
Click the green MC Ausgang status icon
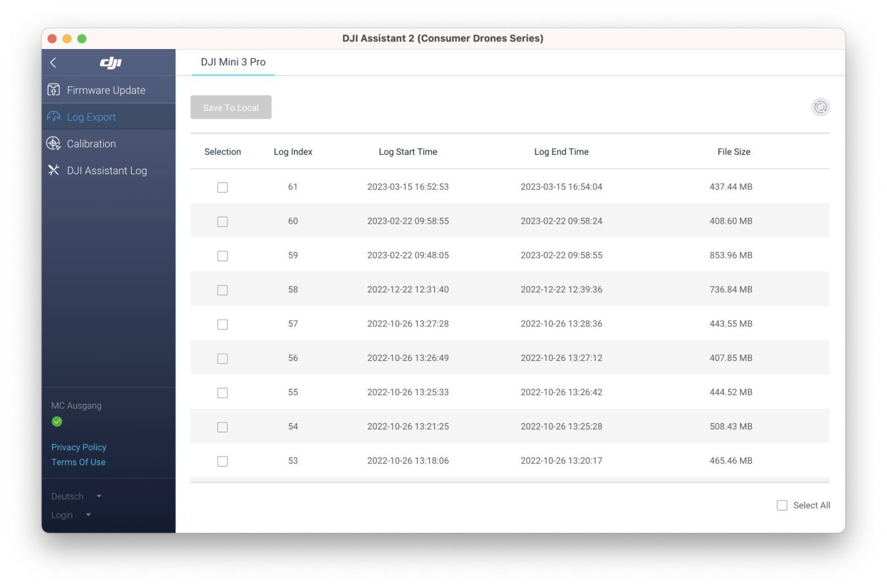(x=57, y=422)
